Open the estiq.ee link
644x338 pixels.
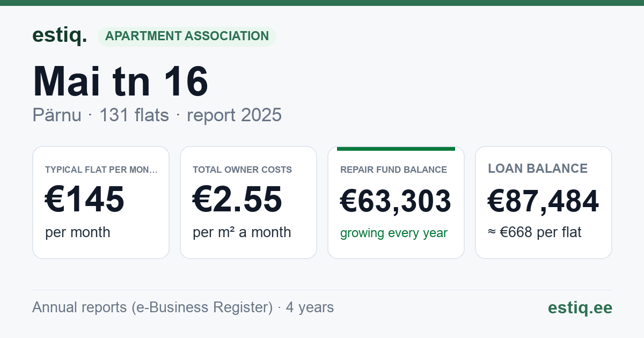[x=580, y=308]
